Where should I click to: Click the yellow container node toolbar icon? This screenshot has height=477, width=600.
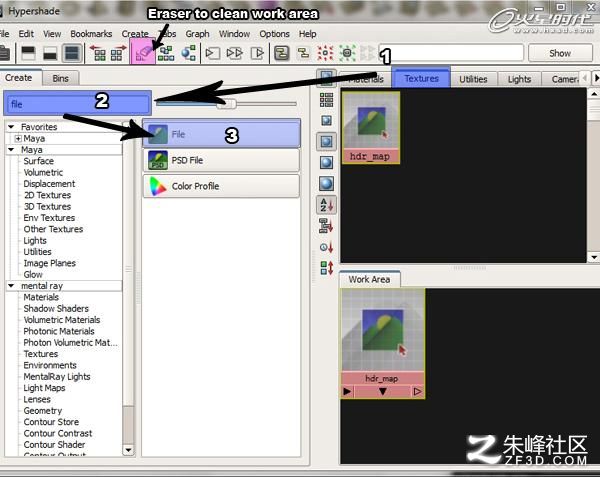click(x=282, y=53)
